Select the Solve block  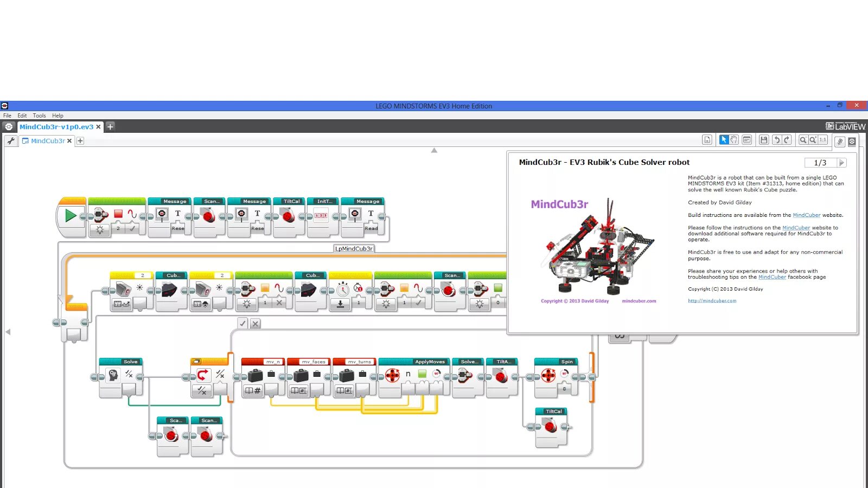click(120, 378)
